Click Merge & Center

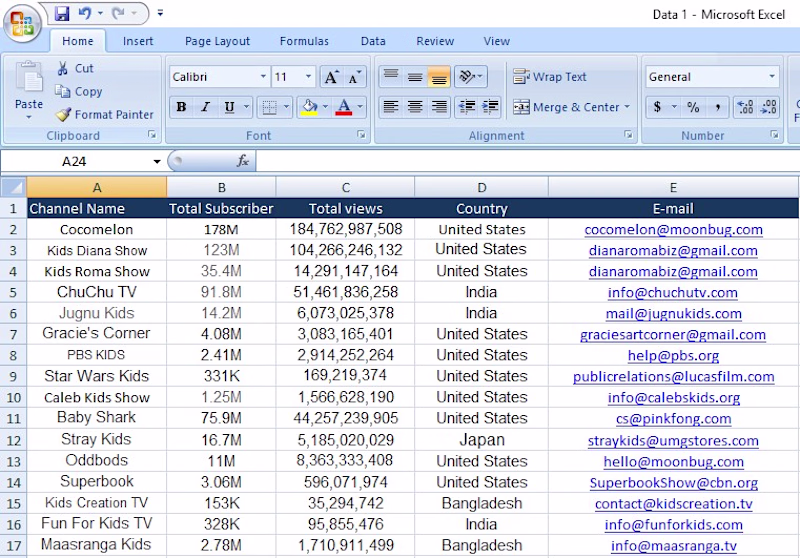566,107
